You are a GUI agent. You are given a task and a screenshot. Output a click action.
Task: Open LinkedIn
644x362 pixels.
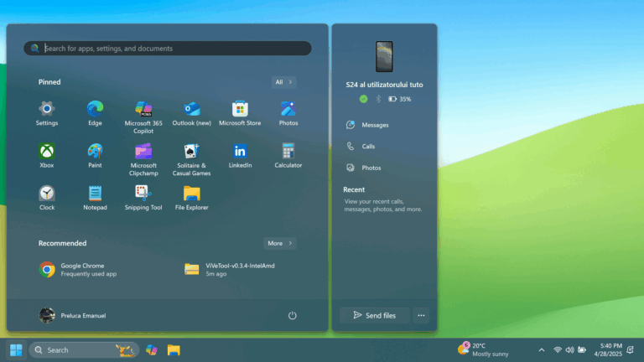pyautogui.click(x=240, y=156)
